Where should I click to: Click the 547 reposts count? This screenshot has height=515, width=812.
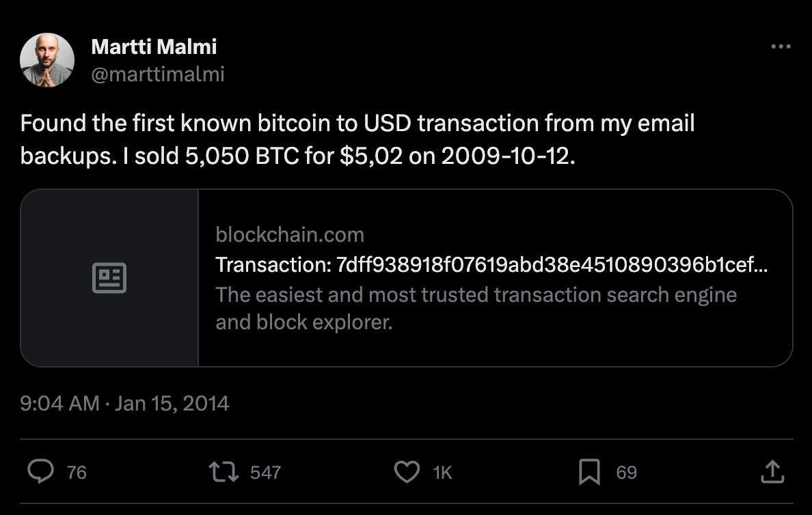[x=265, y=472]
